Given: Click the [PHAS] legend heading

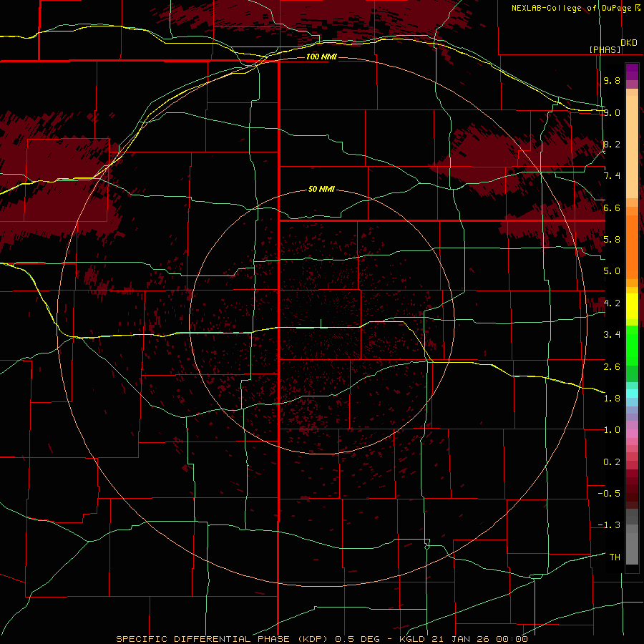Looking at the screenshot, I should (605, 49).
